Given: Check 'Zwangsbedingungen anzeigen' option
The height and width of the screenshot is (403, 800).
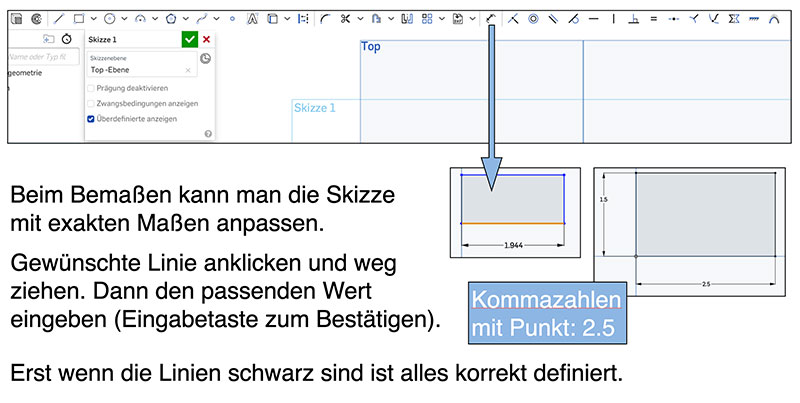Looking at the screenshot, I should click(x=92, y=103).
